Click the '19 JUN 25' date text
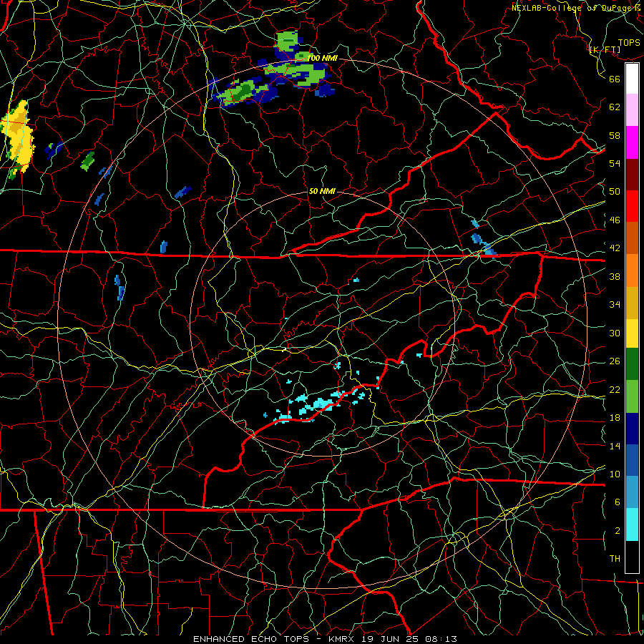Viewport: 644px width, 644px height. click(x=390, y=639)
